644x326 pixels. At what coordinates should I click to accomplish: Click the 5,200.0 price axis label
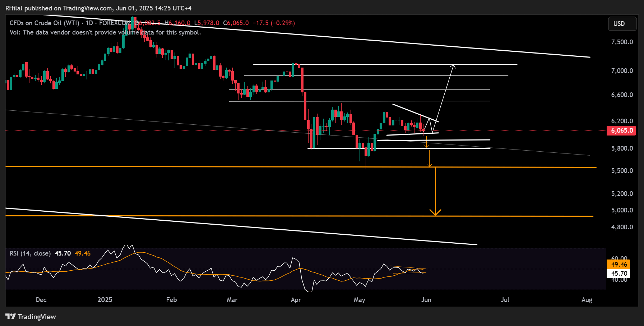point(622,194)
